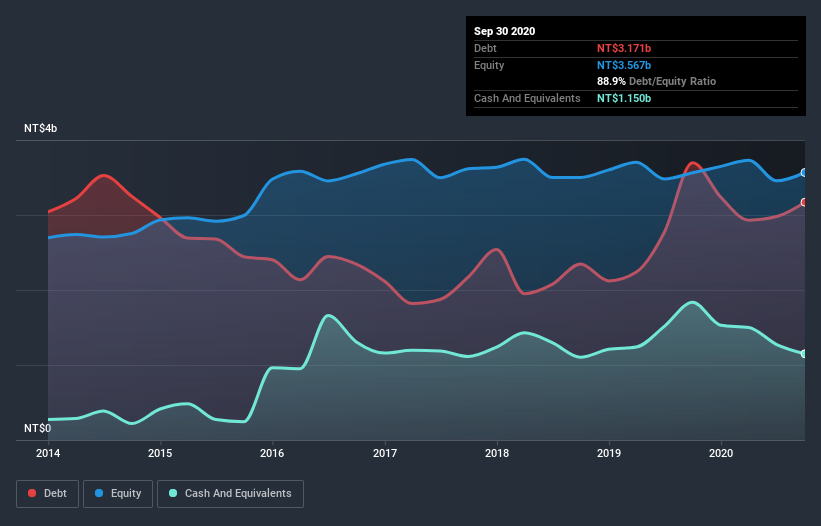Select the 2015 x-axis label
Screen dimensions: 821x526
coord(160,453)
